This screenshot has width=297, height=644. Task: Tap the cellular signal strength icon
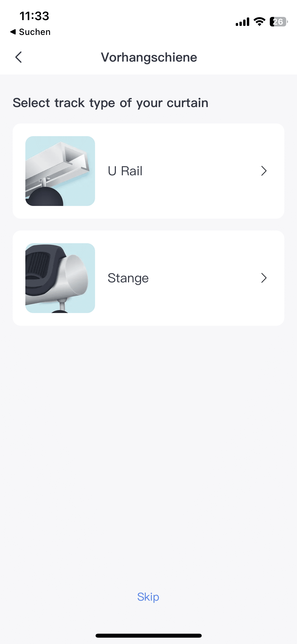(x=242, y=22)
